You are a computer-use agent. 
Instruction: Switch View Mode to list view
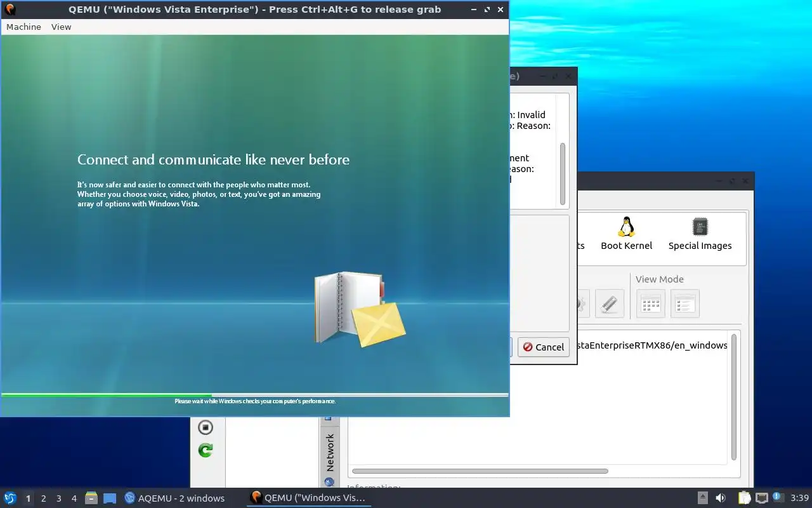685,304
